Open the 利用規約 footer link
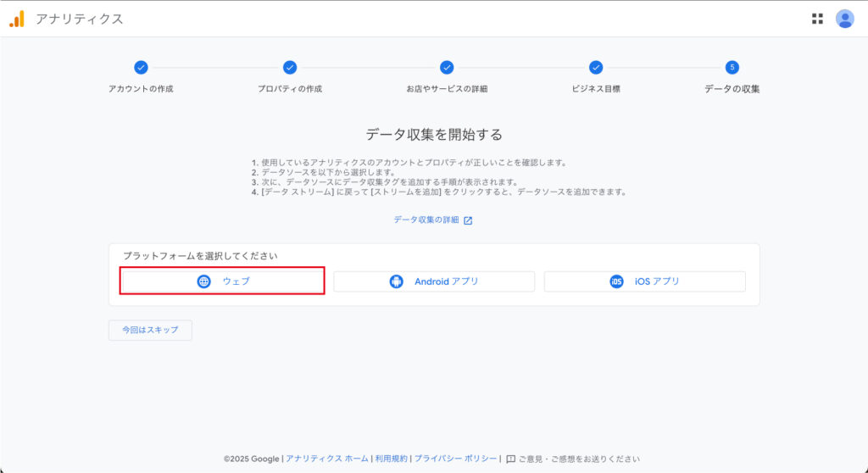Image resolution: width=868 pixels, height=473 pixels. 391,459
